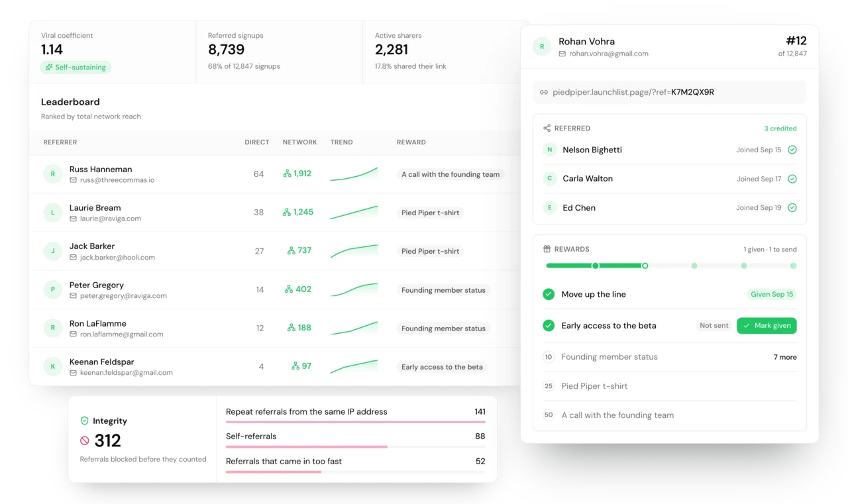Click the Viral coefficient value 1.14
The height and width of the screenshot is (504, 848).
click(52, 50)
